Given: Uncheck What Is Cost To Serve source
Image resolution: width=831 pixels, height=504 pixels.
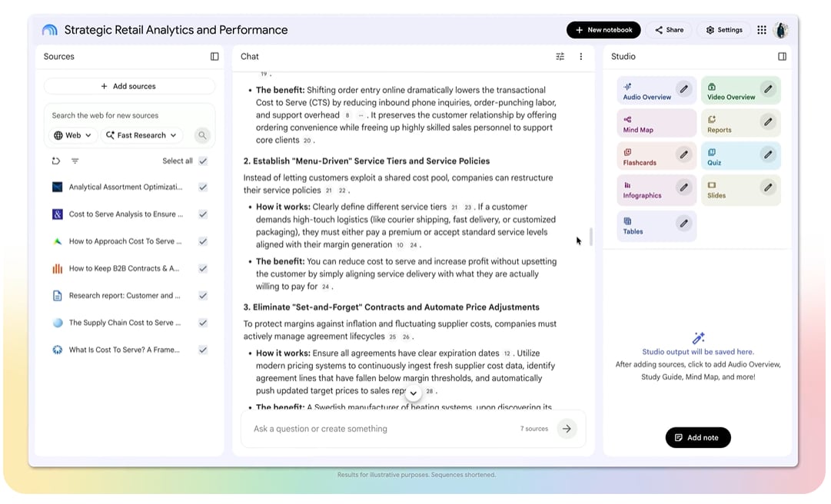Looking at the screenshot, I should [x=203, y=350].
